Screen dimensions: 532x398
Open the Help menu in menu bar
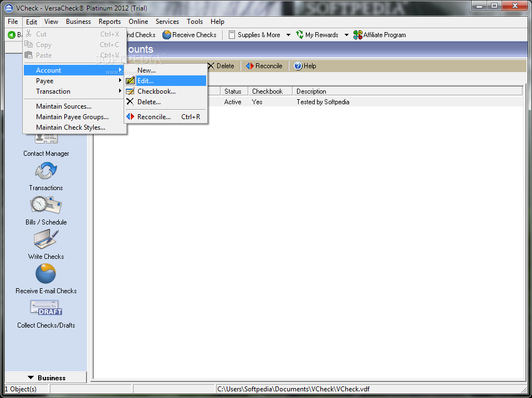pos(217,22)
